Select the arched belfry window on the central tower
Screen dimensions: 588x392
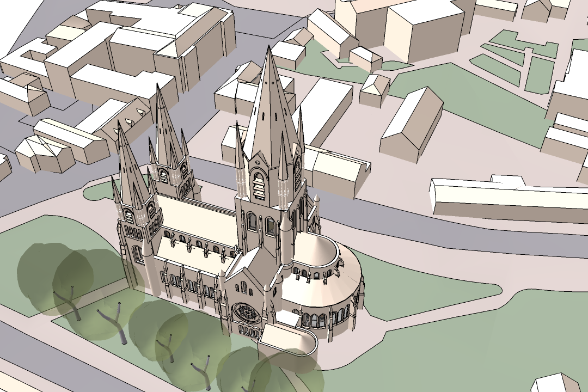258,185
